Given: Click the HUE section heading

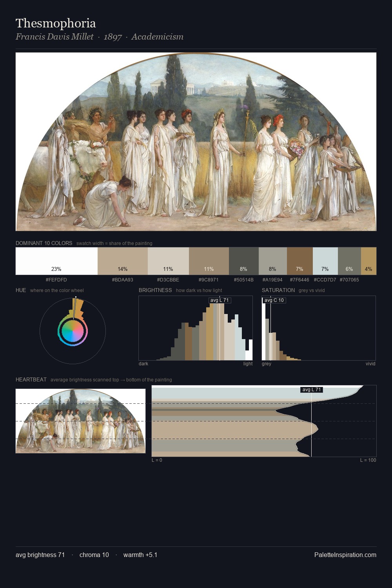Looking at the screenshot, I should [21, 290].
